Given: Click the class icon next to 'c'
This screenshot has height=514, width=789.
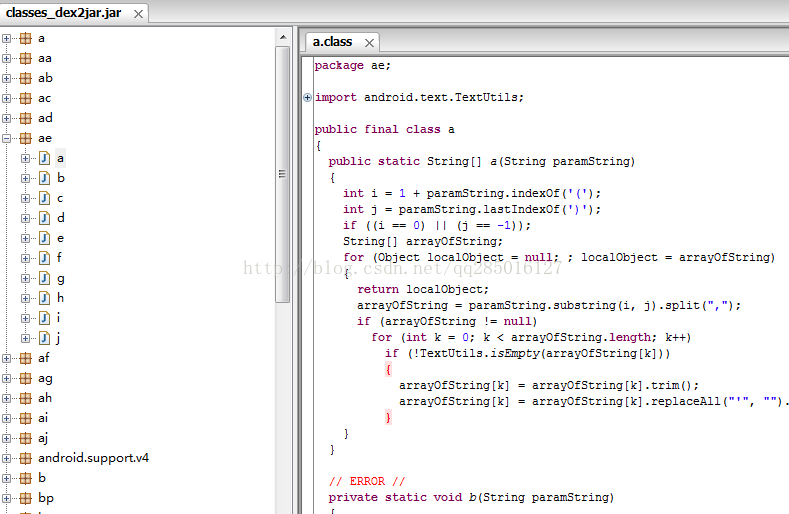Looking at the screenshot, I should coord(44,198).
